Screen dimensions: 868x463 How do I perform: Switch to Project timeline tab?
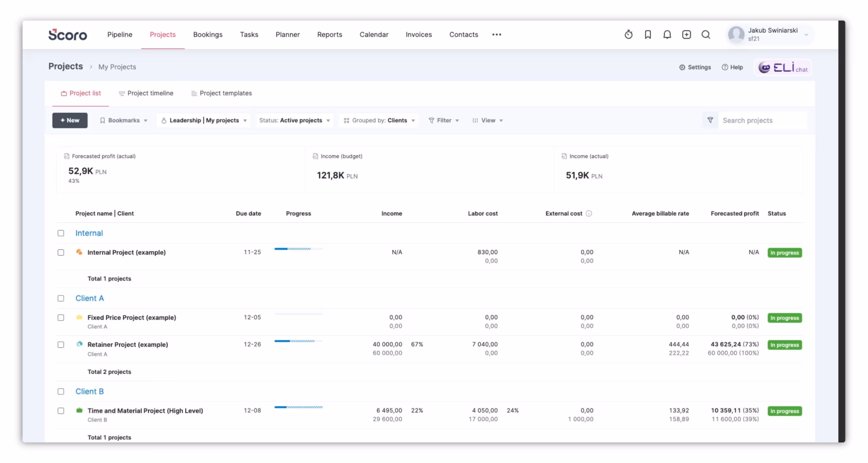tap(146, 93)
